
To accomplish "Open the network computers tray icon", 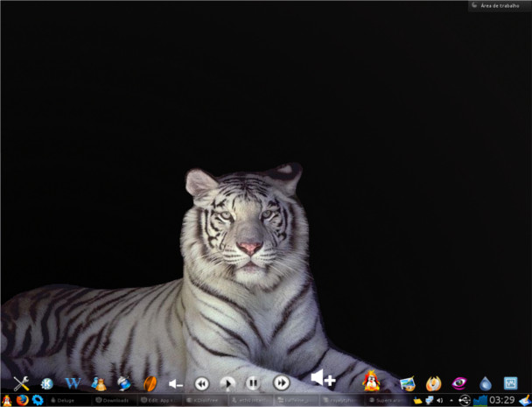I will coord(430,401).
